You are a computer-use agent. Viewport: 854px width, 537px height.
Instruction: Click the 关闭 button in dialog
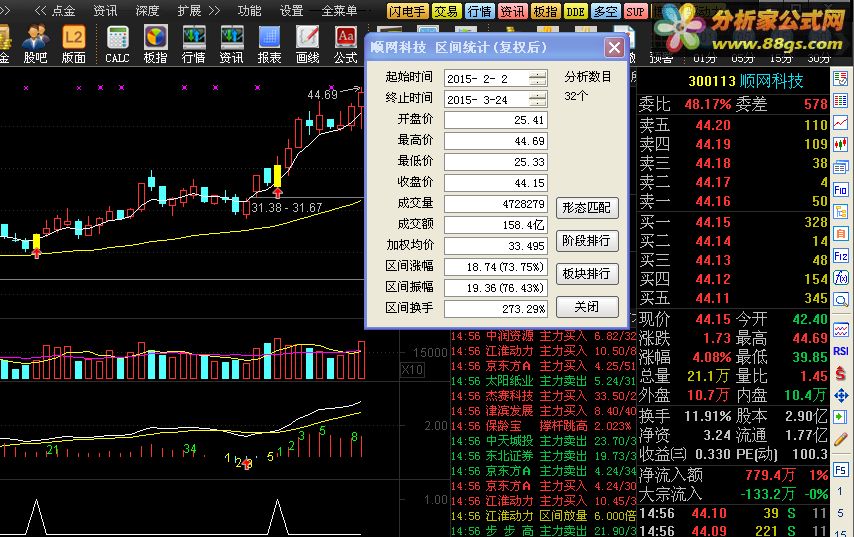pos(587,307)
